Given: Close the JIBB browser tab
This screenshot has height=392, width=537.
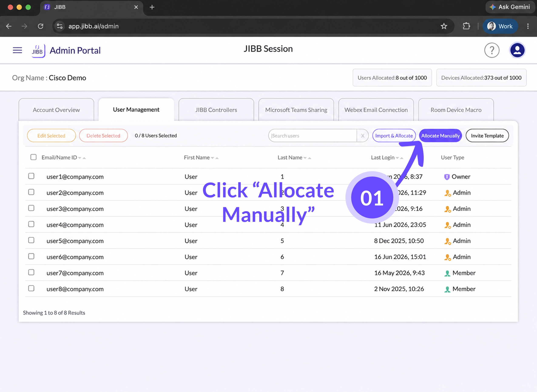Looking at the screenshot, I should (x=136, y=7).
